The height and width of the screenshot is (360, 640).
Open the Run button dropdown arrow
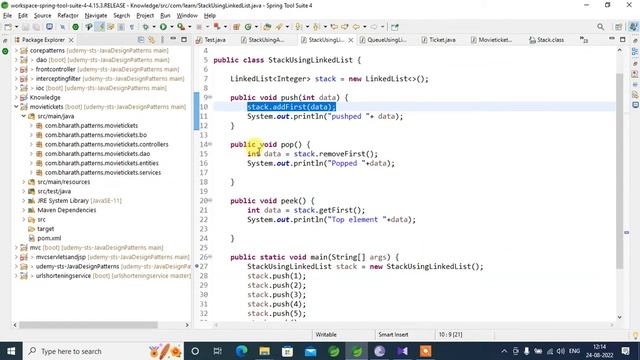click(171, 27)
